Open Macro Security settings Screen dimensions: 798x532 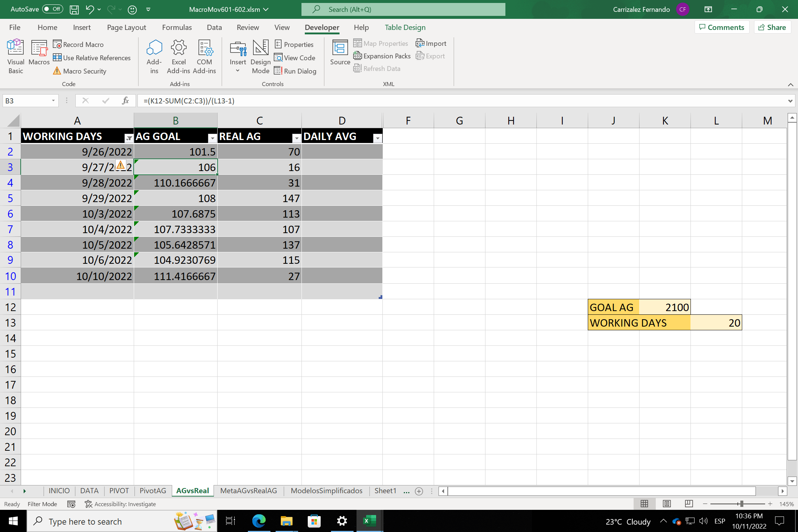[80, 71]
